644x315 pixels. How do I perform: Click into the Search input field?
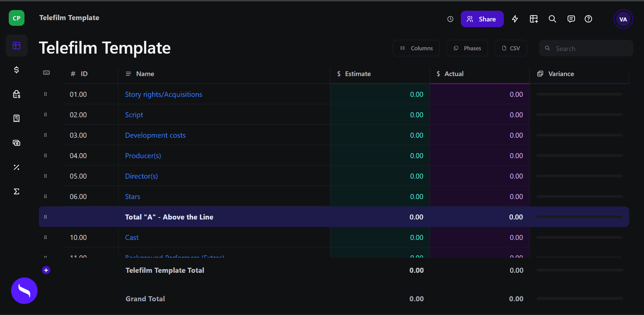[x=586, y=48]
